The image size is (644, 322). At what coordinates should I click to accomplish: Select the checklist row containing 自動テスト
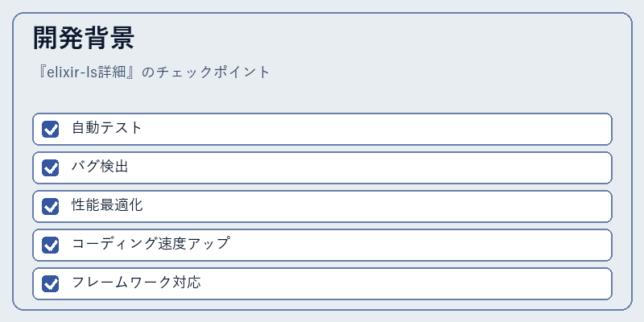tap(323, 129)
